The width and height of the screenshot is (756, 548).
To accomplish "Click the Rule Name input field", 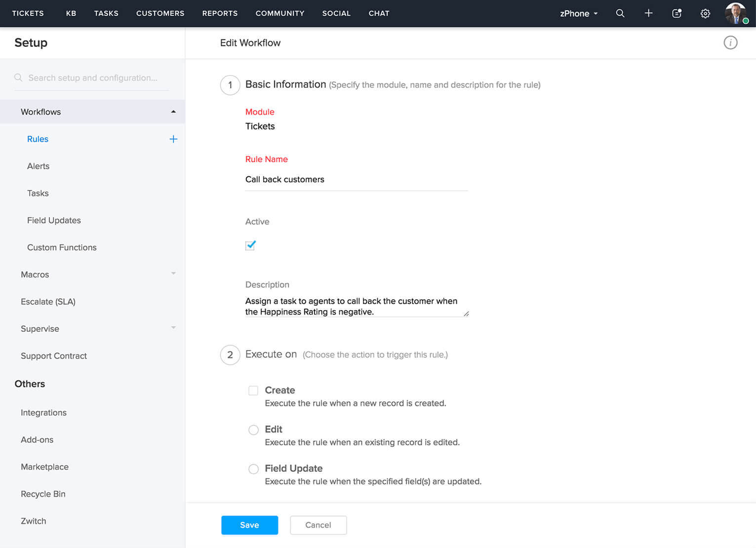I will tap(356, 179).
